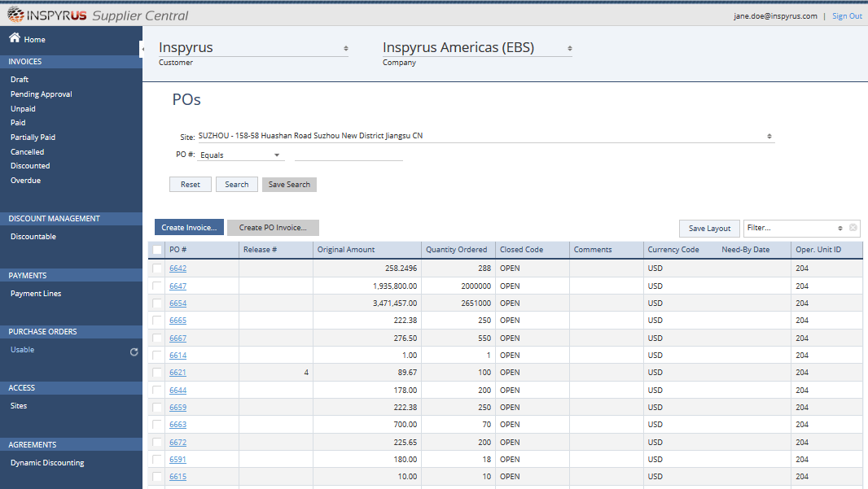
Task: Open PO link 6591
Action: tap(178, 459)
